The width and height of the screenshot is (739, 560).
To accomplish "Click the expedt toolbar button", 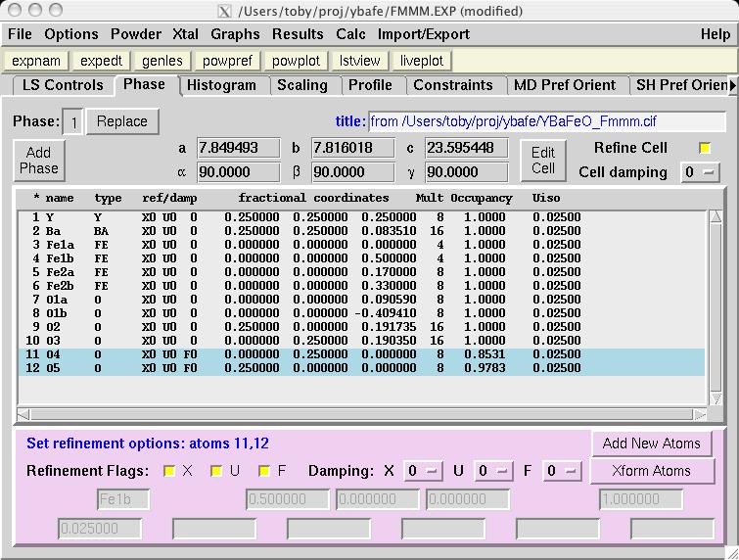I will coord(101,61).
